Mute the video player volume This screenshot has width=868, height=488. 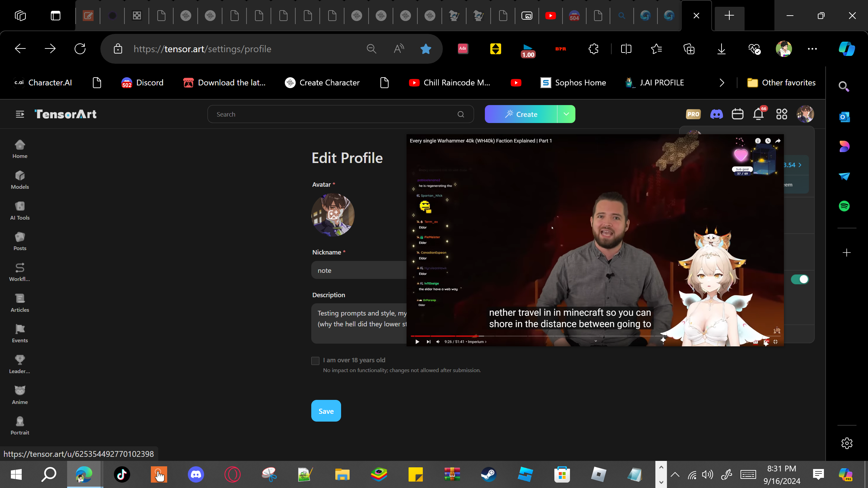438,342
